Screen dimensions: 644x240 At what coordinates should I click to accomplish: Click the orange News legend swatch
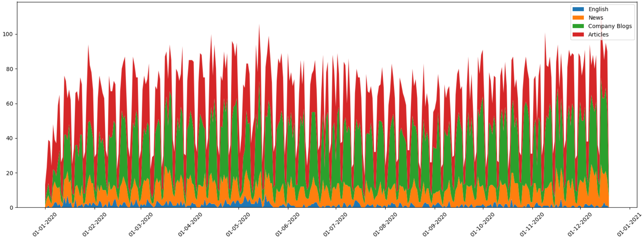pyautogui.click(x=578, y=18)
